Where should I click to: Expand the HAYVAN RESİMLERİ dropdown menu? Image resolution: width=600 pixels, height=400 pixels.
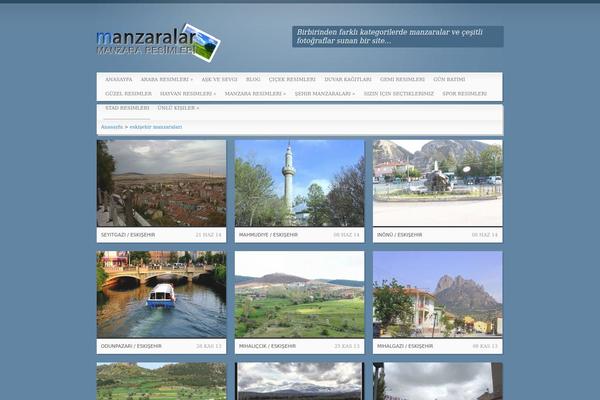188,93
